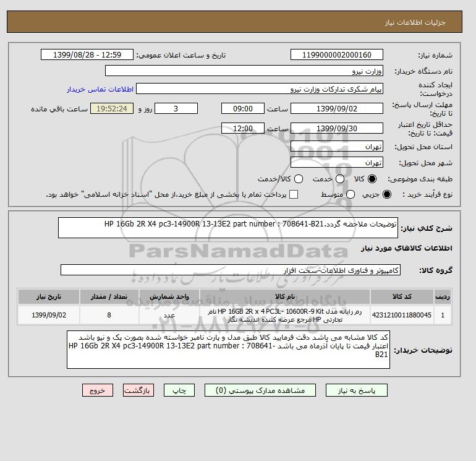
Task: Click product code 4231210011880045 cell
Action: click(x=402, y=315)
